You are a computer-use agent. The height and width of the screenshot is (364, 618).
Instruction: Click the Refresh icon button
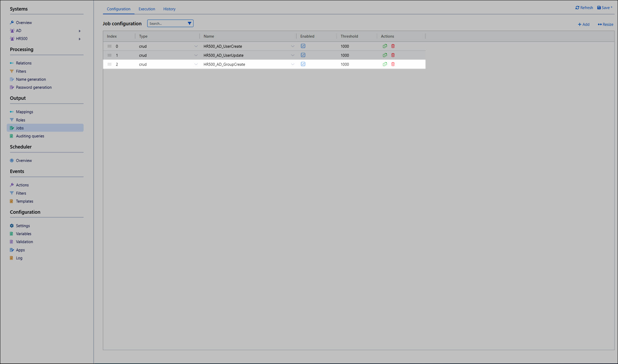577,8
